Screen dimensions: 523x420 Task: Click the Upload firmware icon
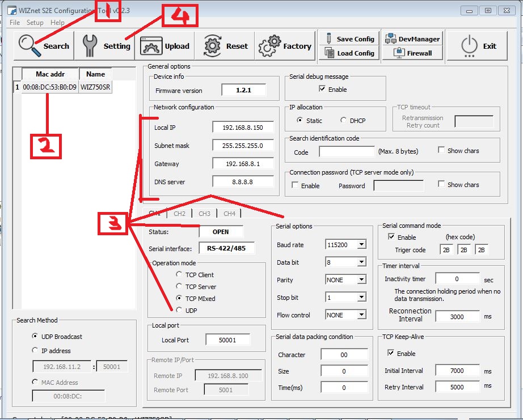(x=151, y=46)
